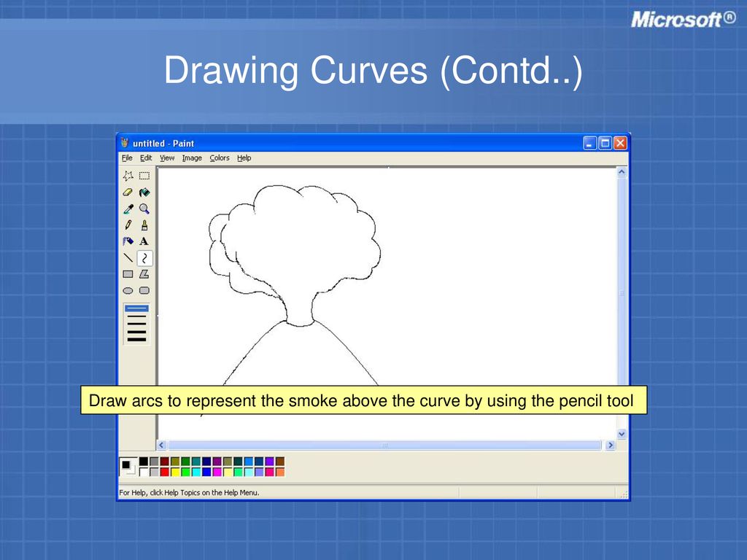Pick the black color swatch
The width and height of the screenshot is (747, 560).
(144, 461)
